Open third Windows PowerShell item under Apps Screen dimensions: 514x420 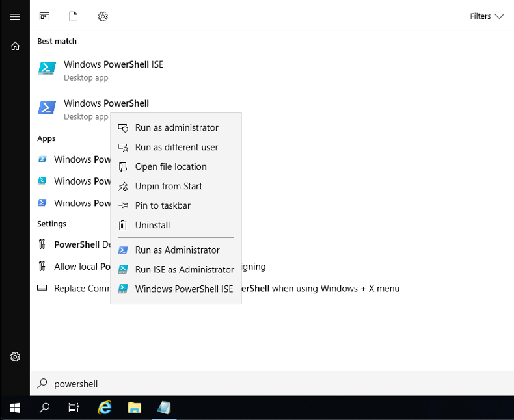74,203
